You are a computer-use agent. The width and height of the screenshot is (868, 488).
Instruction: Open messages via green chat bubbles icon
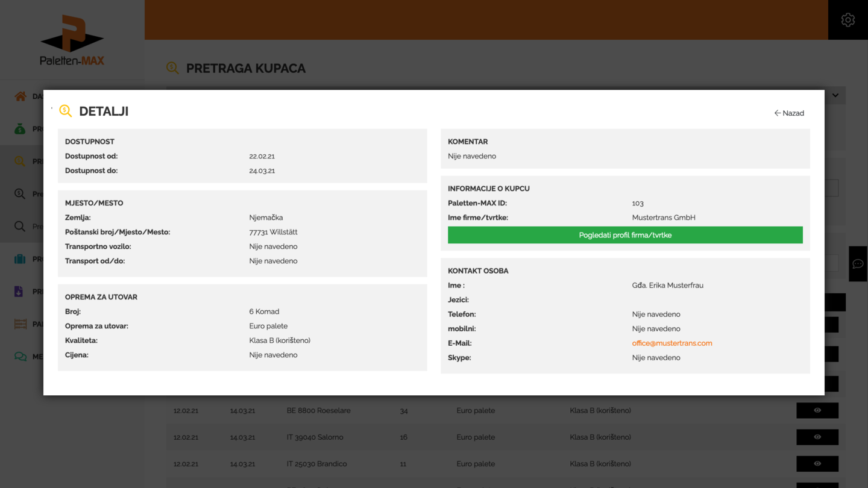(x=20, y=357)
